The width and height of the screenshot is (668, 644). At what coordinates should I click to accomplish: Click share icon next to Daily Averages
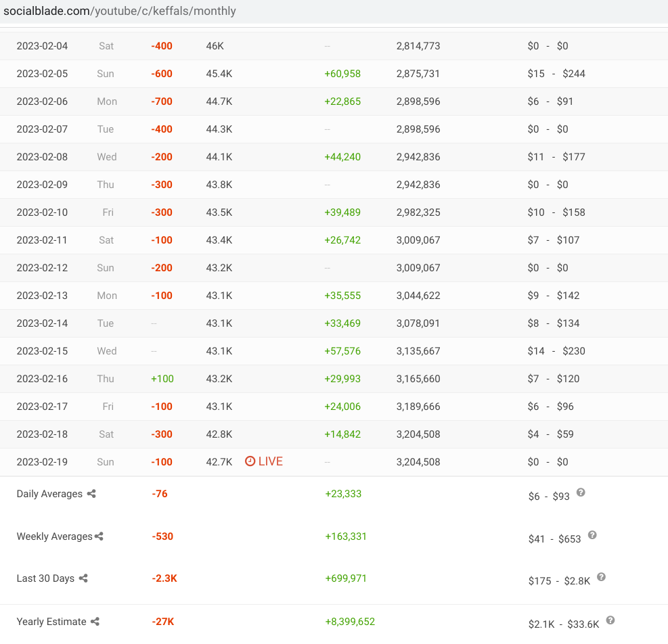pos(91,494)
